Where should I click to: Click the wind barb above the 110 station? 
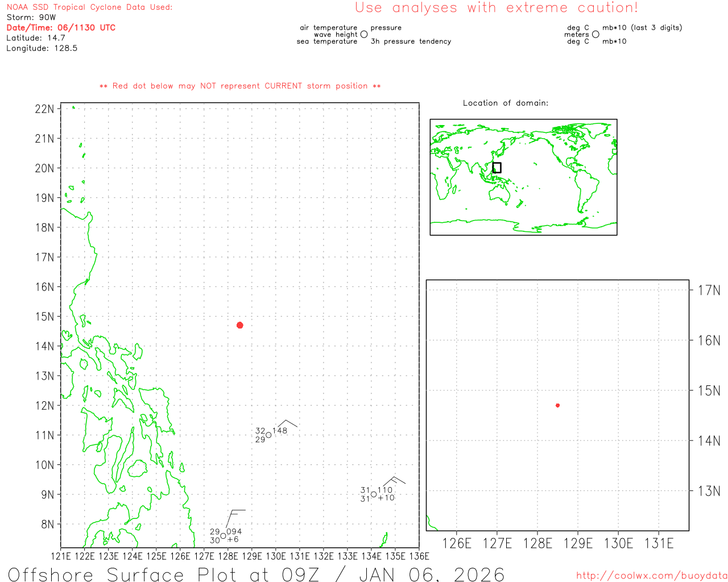(394, 481)
